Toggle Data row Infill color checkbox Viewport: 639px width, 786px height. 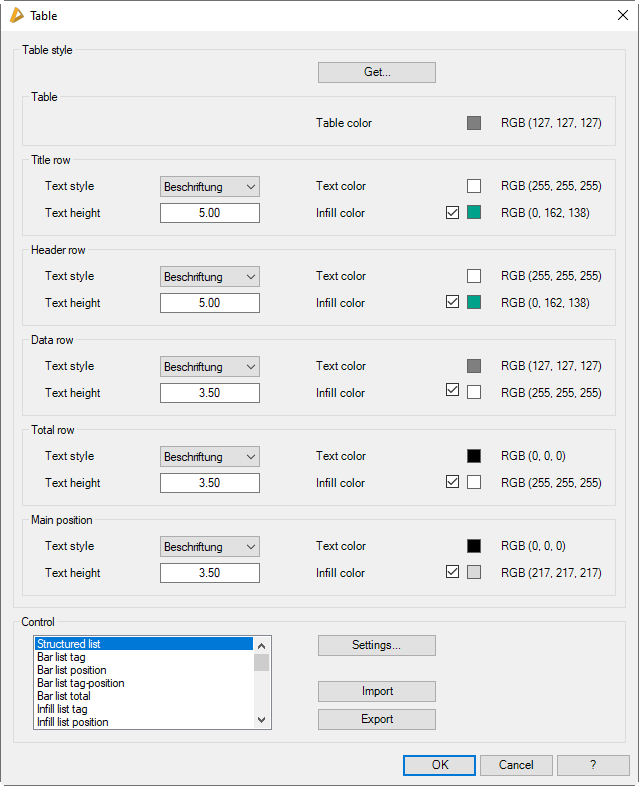pyautogui.click(x=453, y=392)
